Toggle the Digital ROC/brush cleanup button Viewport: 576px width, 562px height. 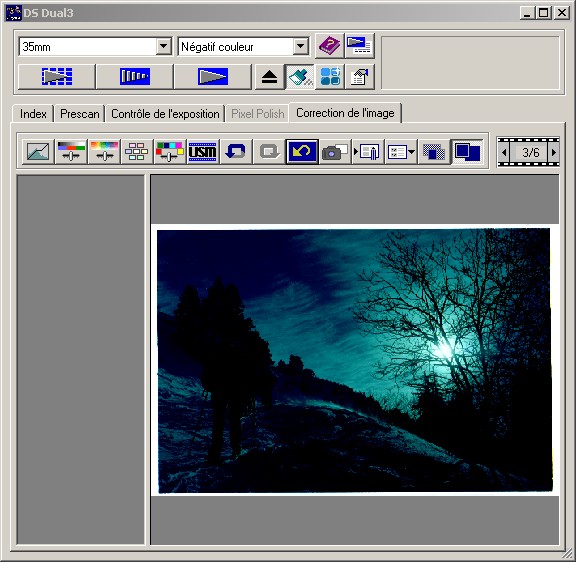click(300, 77)
